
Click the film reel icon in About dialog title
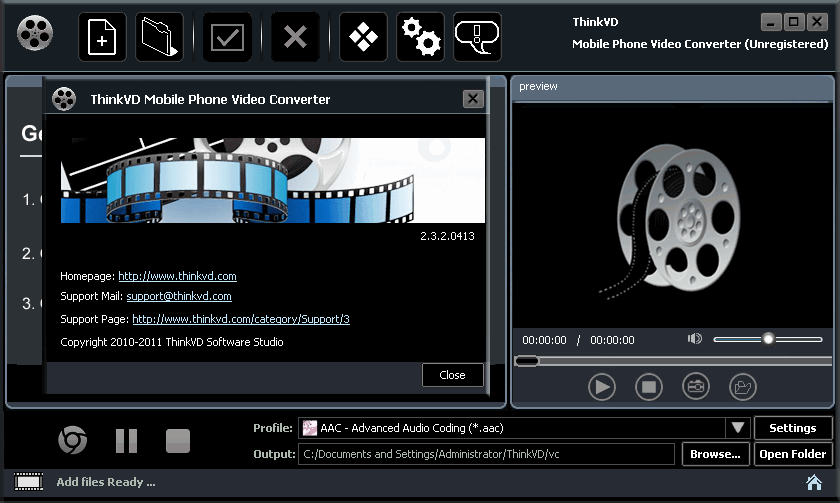(x=64, y=99)
